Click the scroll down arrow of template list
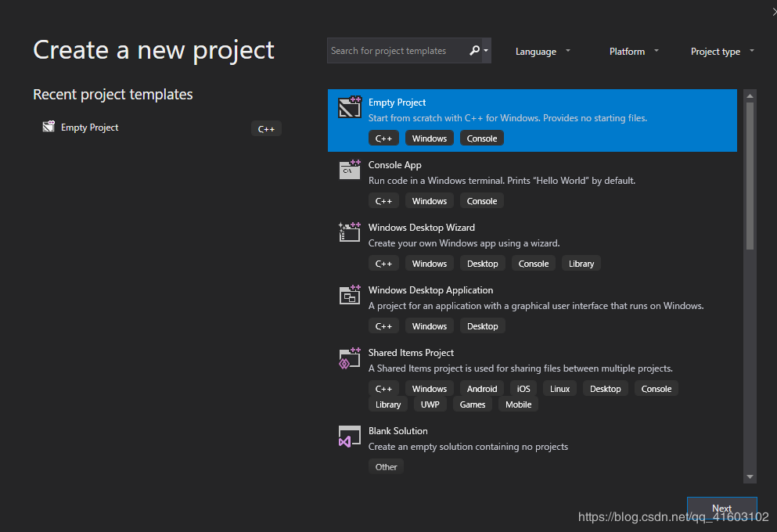The width and height of the screenshot is (777, 532). tap(750, 476)
